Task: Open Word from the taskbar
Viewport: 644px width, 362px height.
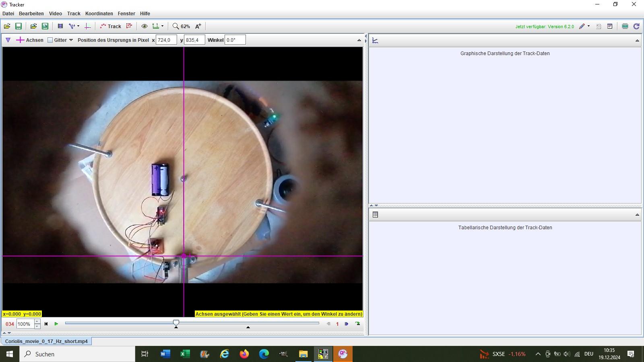Action: click(165, 354)
